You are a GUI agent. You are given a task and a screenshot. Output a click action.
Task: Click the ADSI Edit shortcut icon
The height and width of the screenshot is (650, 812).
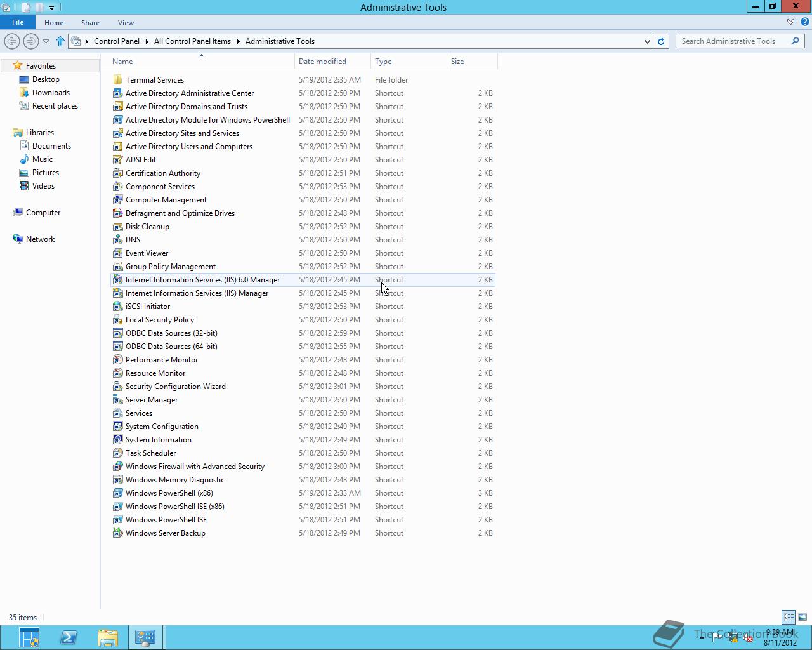pyautogui.click(x=117, y=159)
